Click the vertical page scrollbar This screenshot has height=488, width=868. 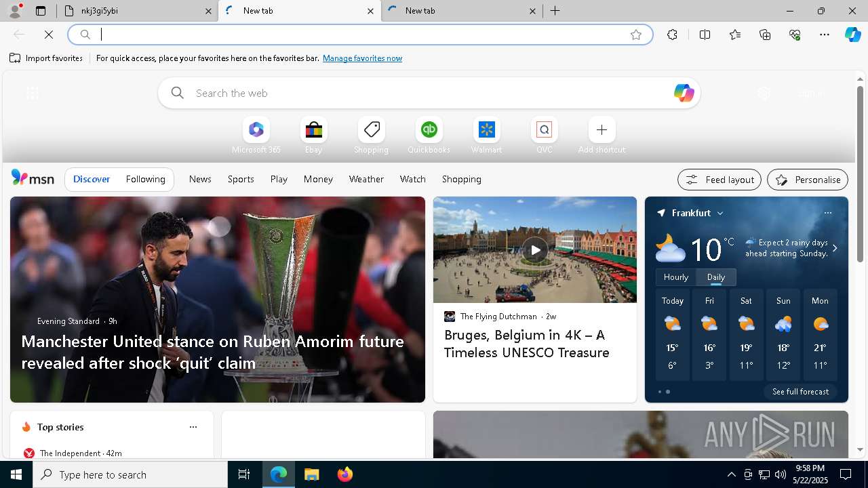coord(860,175)
